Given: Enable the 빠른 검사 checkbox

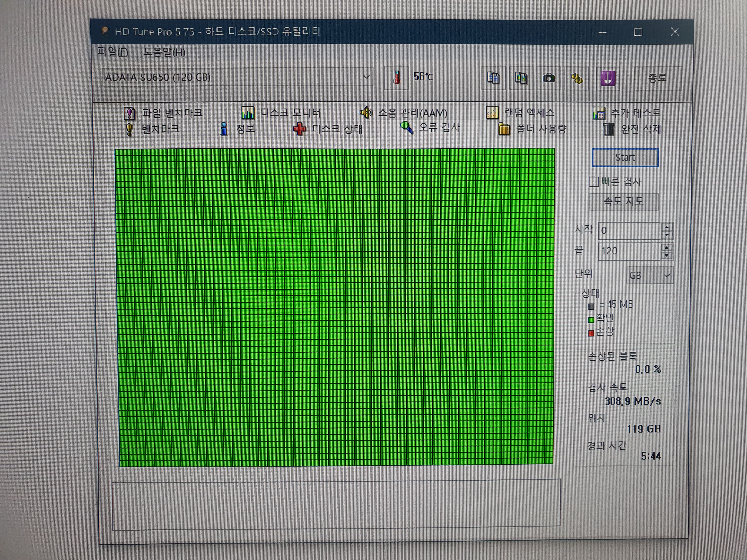Looking at the screenshot, I should [593, 182].
